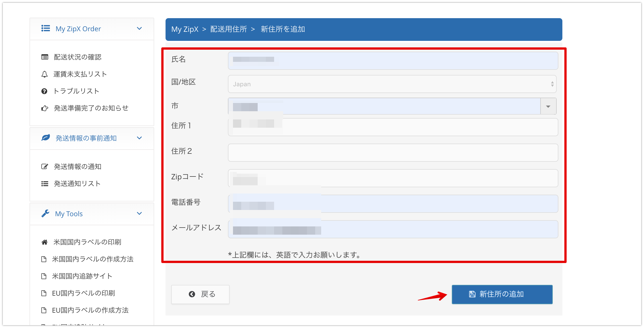Screen dimensions: 644x328
Task: Open EU国内ラベルの印刷 link
Action: pyautogui.click(x=83, y=293)
